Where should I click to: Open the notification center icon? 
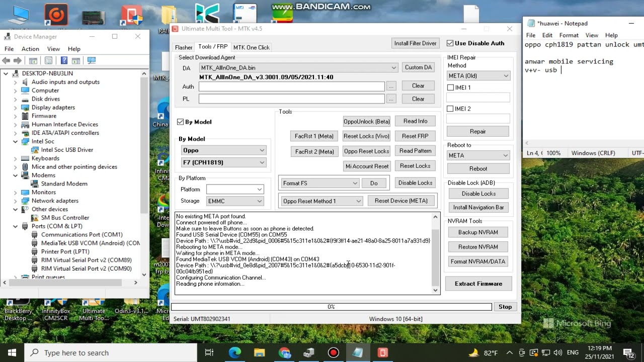coord(628,352)
